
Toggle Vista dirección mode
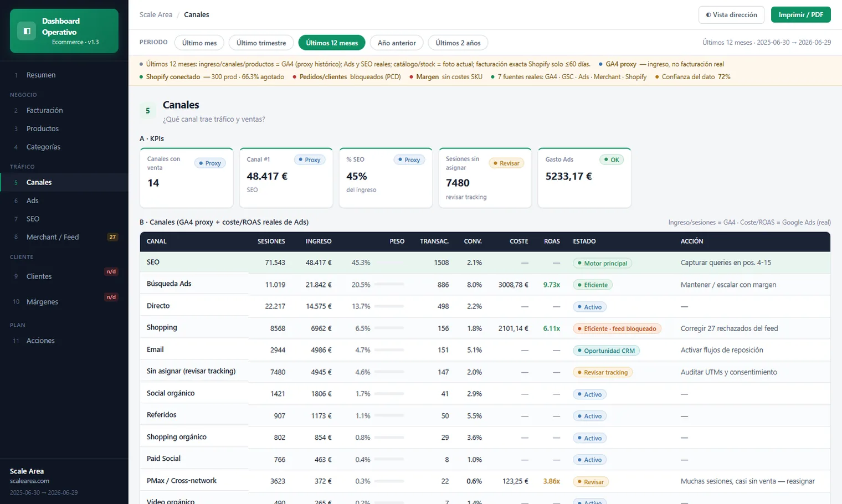coord(731,15)
